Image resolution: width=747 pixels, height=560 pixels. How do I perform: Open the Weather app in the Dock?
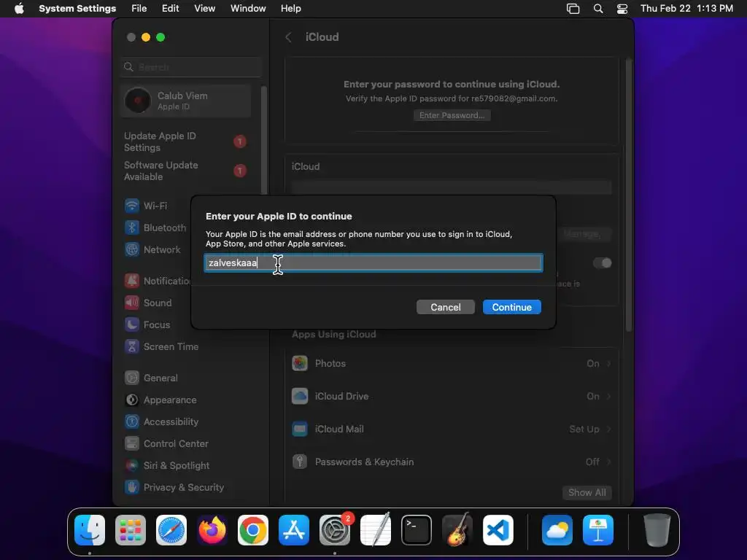tap(557, 530)
